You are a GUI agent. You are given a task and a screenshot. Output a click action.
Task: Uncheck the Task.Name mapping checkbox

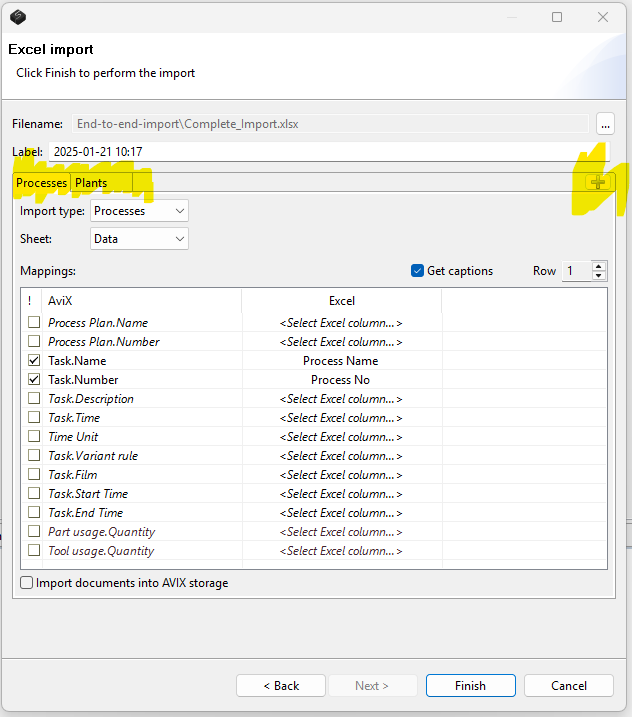click(x=34, y=361)
